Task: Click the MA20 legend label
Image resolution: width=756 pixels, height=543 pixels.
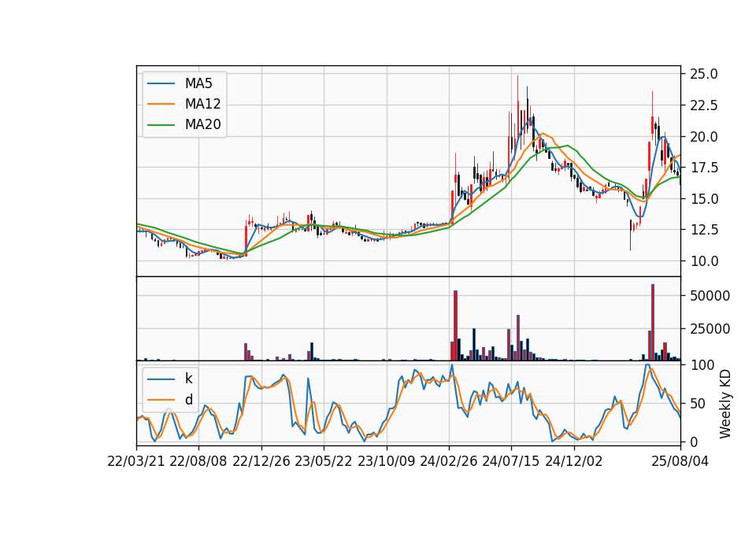Action: (202, 124)
